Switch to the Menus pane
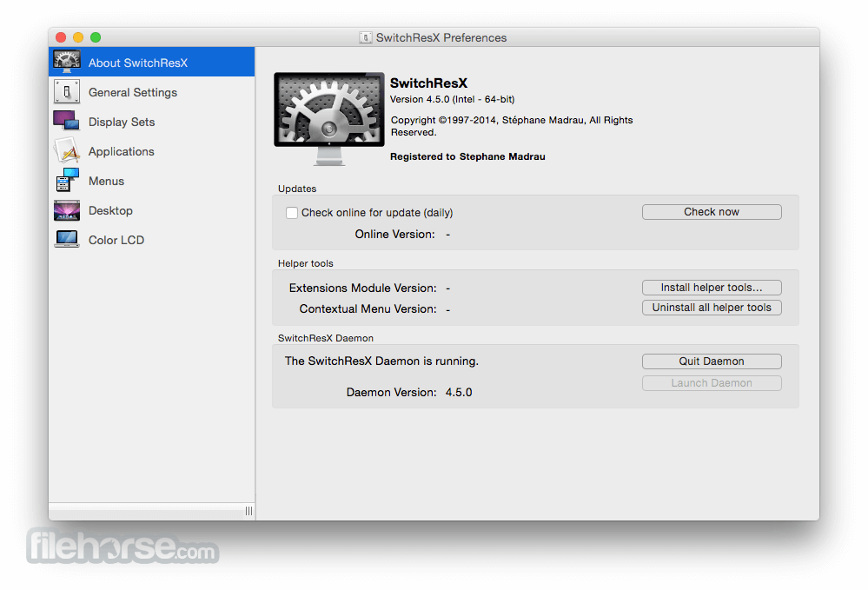Image resolution: width=868 pixels, height=590 pixels. point(152,181)
